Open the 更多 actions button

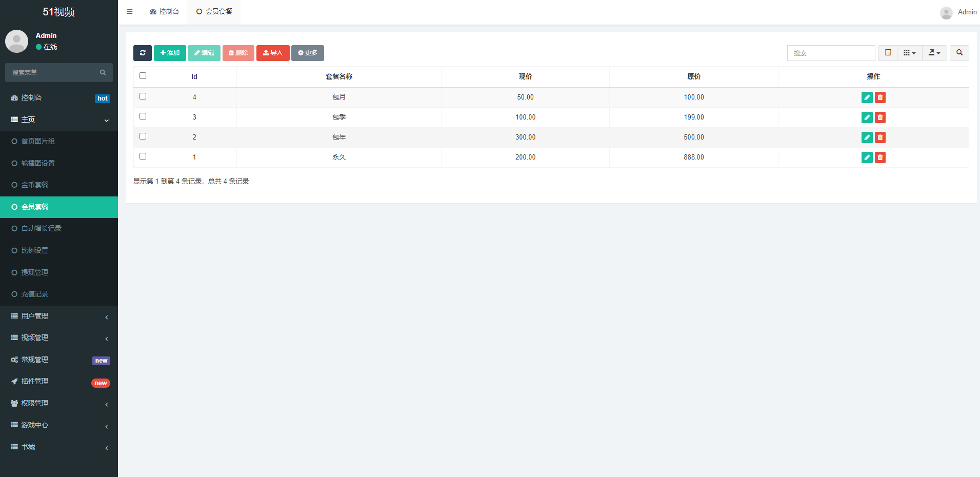pos(307,53)
